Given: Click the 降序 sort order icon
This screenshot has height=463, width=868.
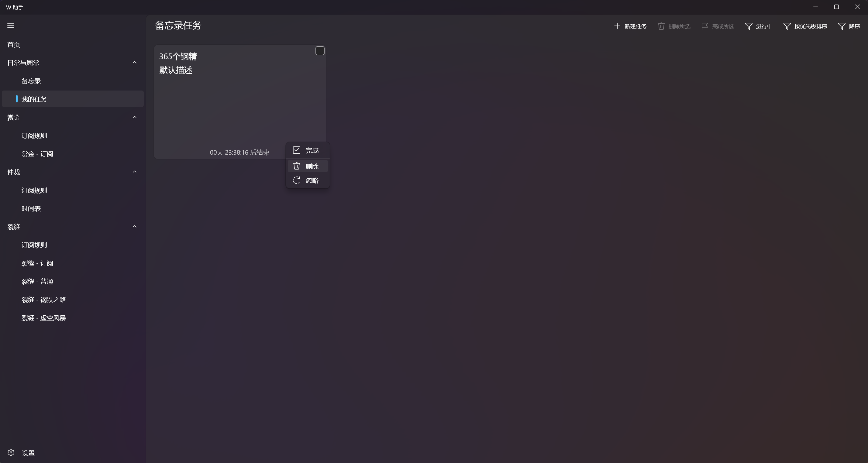Looking at the screenshot, I should pos(841,26).
